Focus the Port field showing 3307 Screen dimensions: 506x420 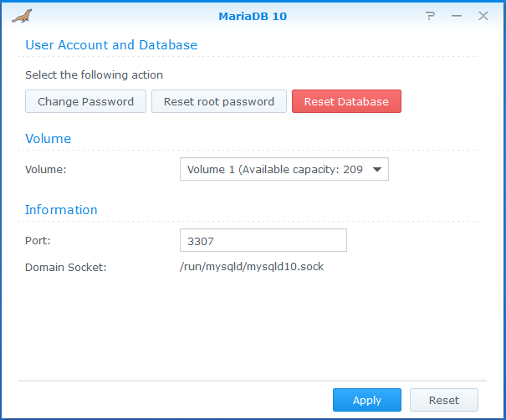[x=263, y=241]
